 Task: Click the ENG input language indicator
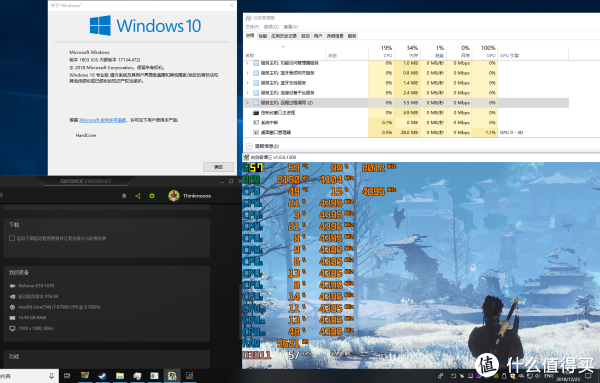(x=549, y=376)
